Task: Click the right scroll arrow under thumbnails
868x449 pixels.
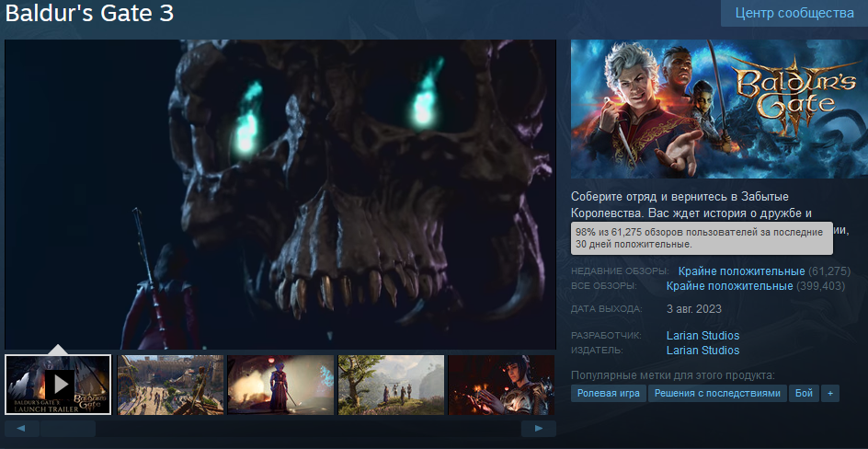Action: tap(539, 429)
